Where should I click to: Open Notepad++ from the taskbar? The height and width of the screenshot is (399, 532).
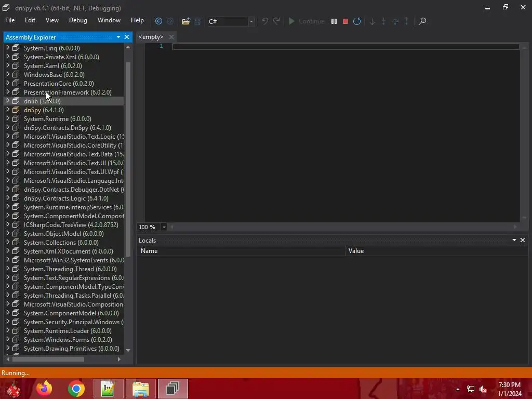coord(108,389)
